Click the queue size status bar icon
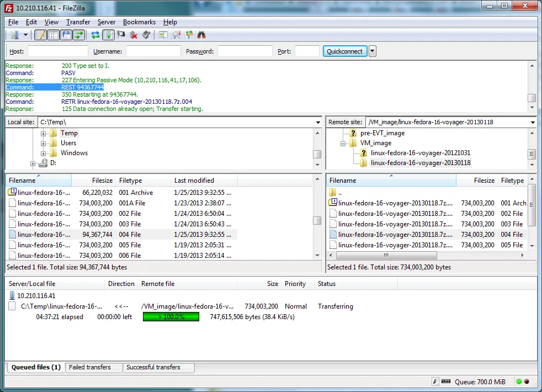Viewport: 542px width, 392px height. (446, 382)
